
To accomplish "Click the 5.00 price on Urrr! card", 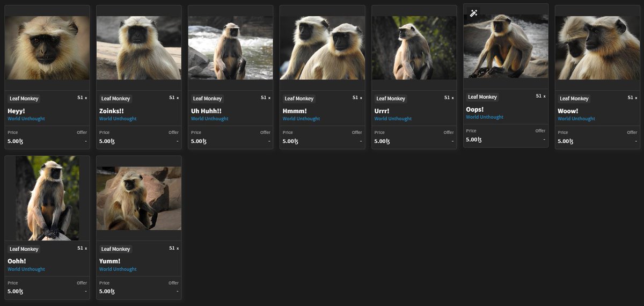I will point(382,141).
